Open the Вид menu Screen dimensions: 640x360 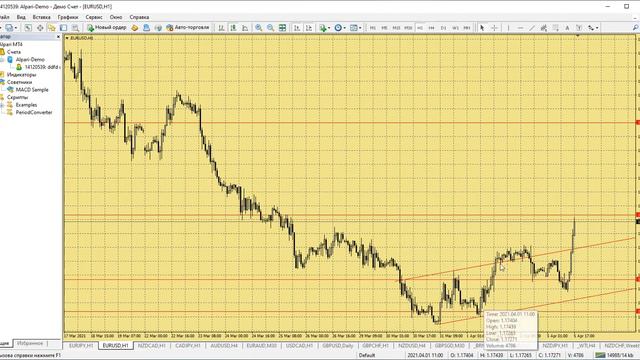21,17
